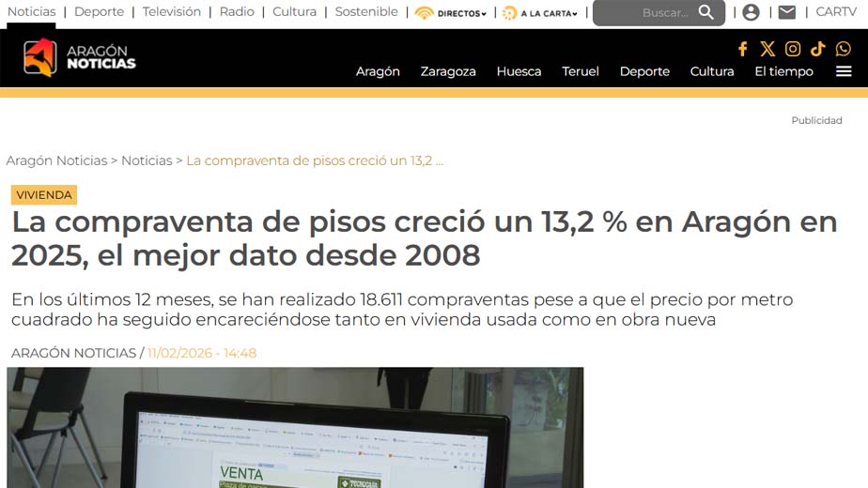This screenshot has height=488, width=868.
Task: Open Aragón Noticias Facebook page icon
Action: point(742,49)
